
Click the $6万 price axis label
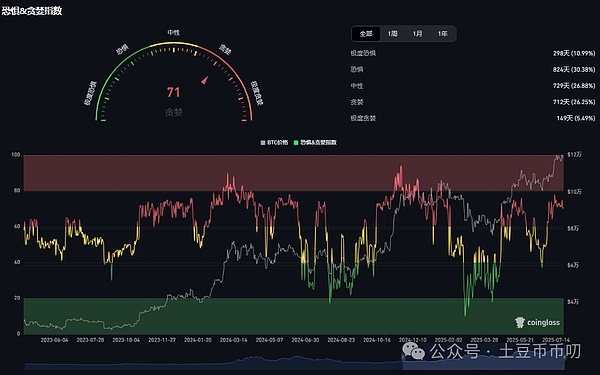click(573, 265)
